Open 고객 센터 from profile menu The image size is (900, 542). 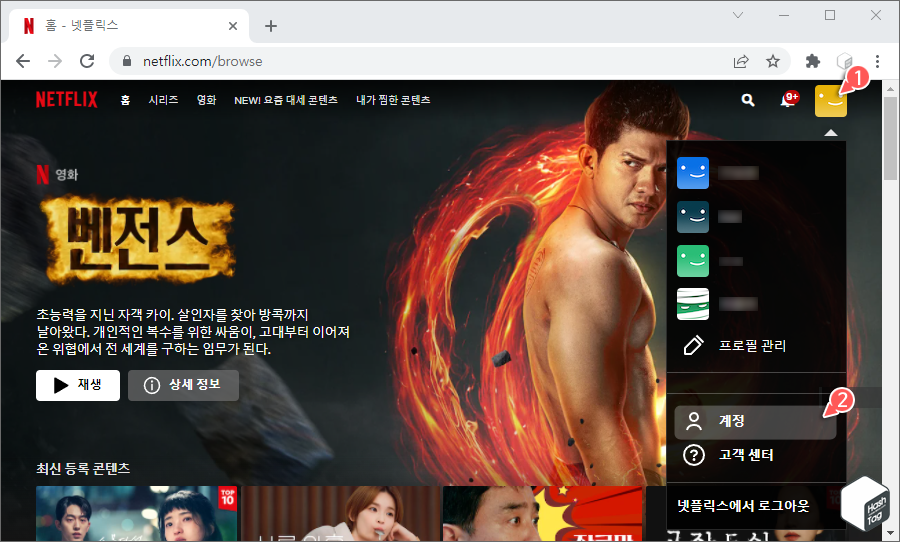[746, 455]
